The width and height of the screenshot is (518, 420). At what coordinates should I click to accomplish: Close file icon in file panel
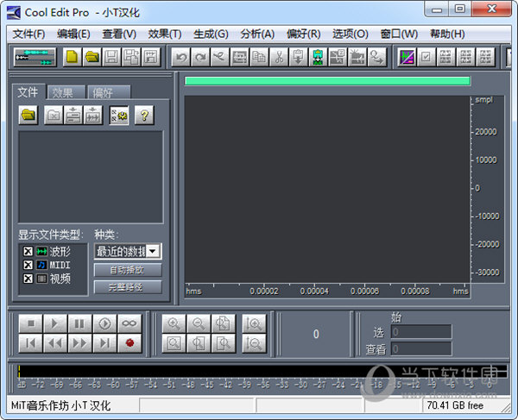54,116
